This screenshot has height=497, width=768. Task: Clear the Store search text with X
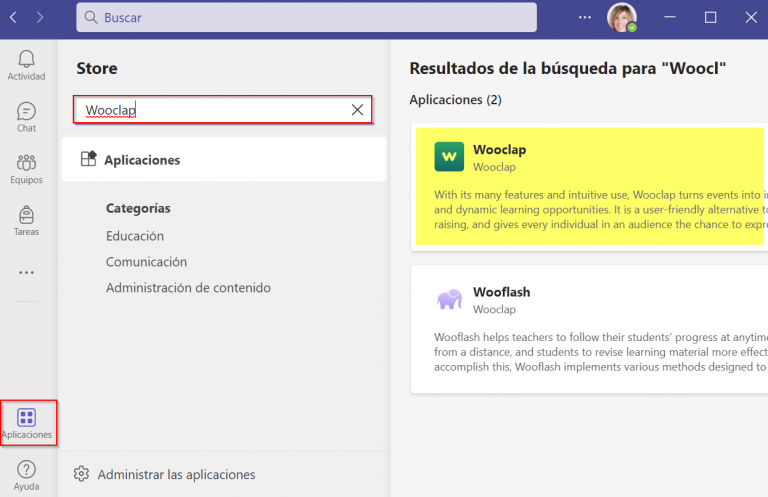point(357,110)
